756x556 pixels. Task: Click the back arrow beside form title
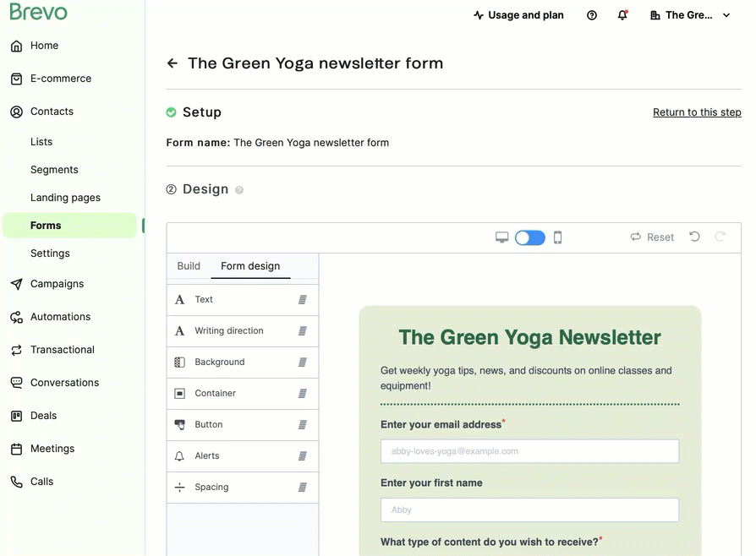pos(173,63)
